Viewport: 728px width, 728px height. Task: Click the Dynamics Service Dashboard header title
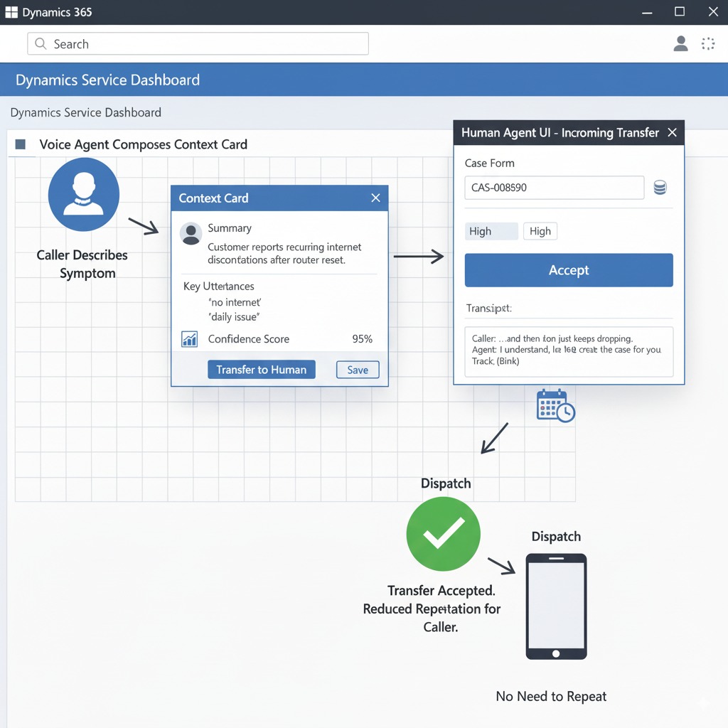tap(108, 80)
